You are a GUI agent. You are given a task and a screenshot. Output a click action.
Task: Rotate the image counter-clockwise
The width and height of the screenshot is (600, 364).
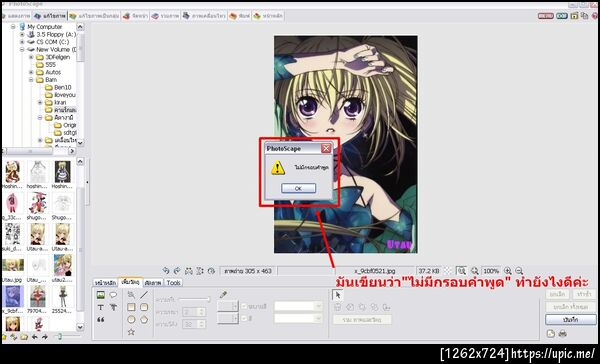[x=166, y=271]
